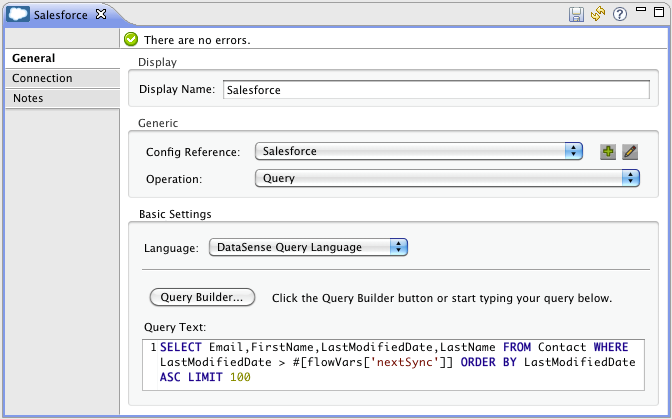The height and width of the screenshot is (419, 672).
Task: Switch to the Connection tab
Action: (42, 78)
